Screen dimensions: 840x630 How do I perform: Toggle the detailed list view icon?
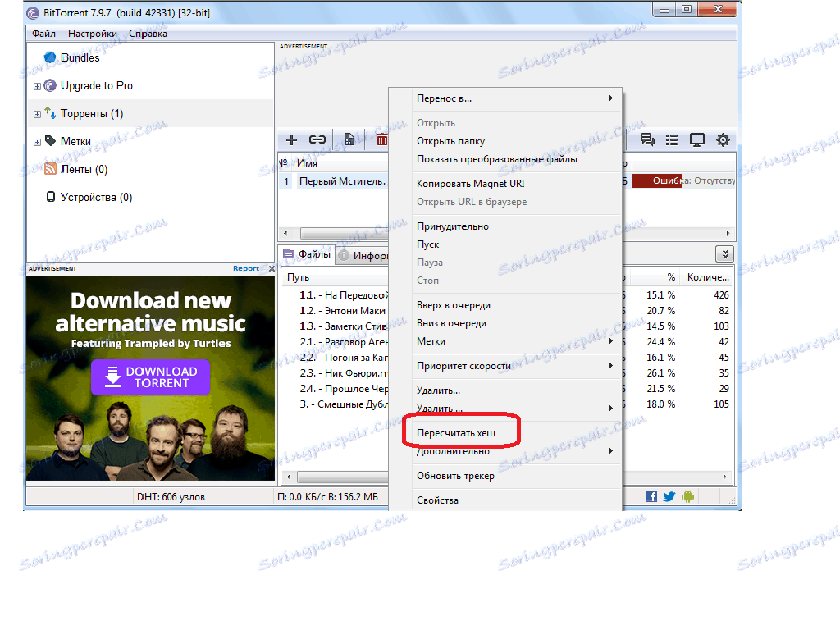tap(671, 139)
